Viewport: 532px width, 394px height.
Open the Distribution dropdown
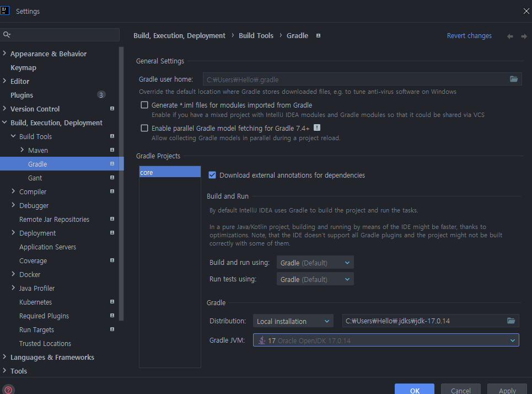[x=293, y=321]
